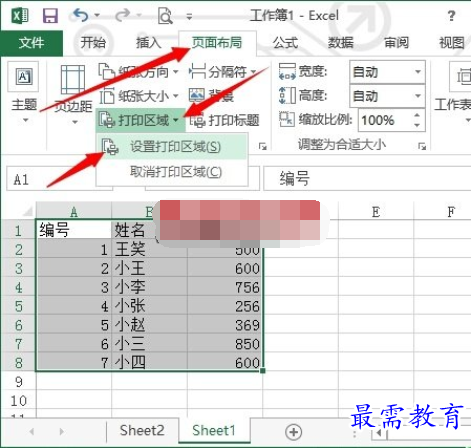Image resolution: width=472 pixels, height=448 pixels.
Task: Open Excel help question mark
Action: click(451, 16)
